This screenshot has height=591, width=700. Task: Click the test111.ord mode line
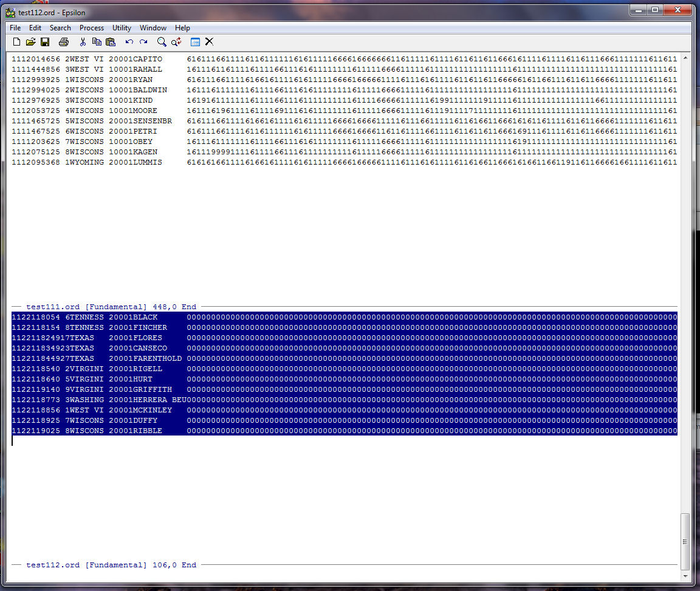[111, 307]
